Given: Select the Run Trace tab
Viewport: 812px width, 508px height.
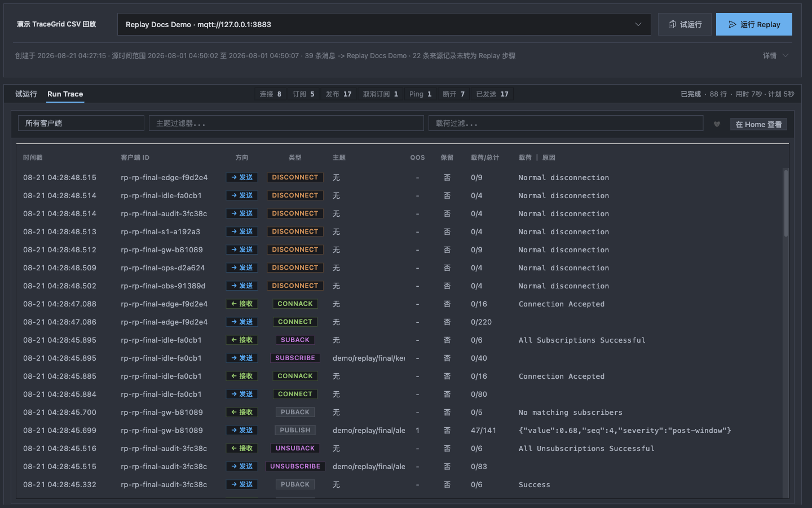Looking at the screenshot, I should pos(65,94).
